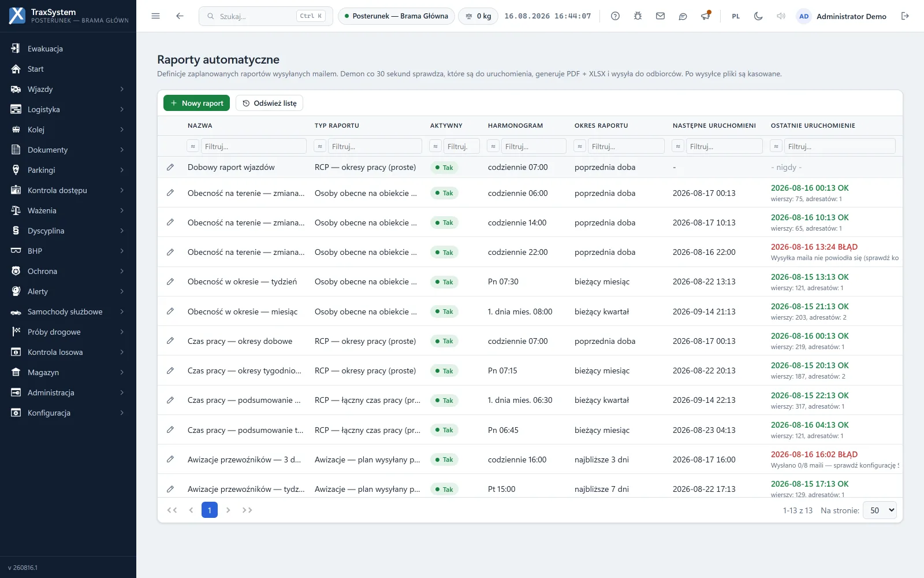The width and height of the screenshot is (924, 578).
Task: Toggle dark mode moon icon
Action: (x=758, y=16)
